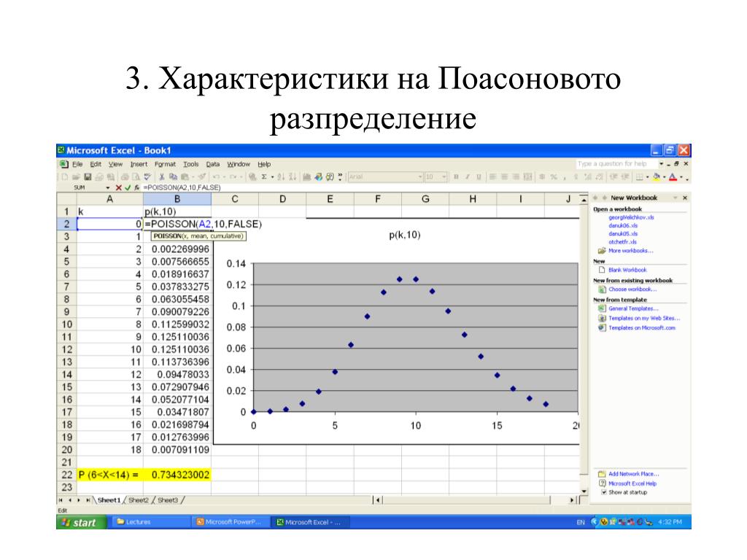Click the Windows start button
Screen dimensions: 747x560
pyautogui.click(x=82, y=522)
